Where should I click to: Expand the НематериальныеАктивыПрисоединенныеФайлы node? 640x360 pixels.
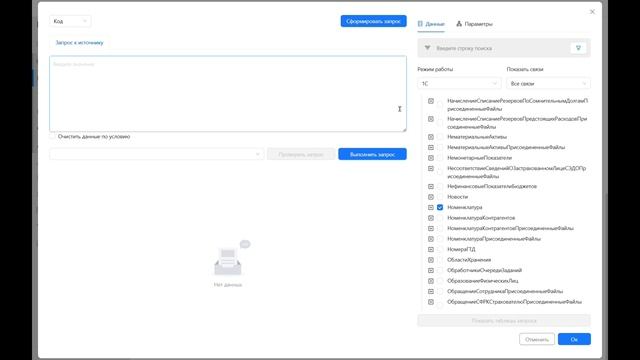431,147
